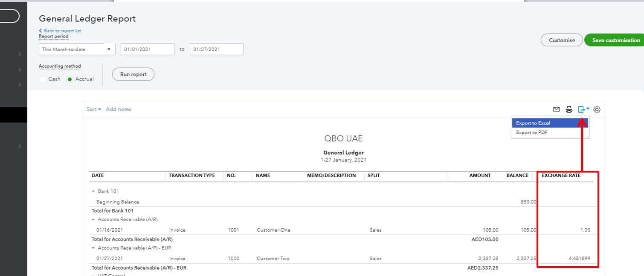Viewport: 644px width, 276px height.
Task: Click the start date field 01/01/2021
Action: click(x=147, y=49)
